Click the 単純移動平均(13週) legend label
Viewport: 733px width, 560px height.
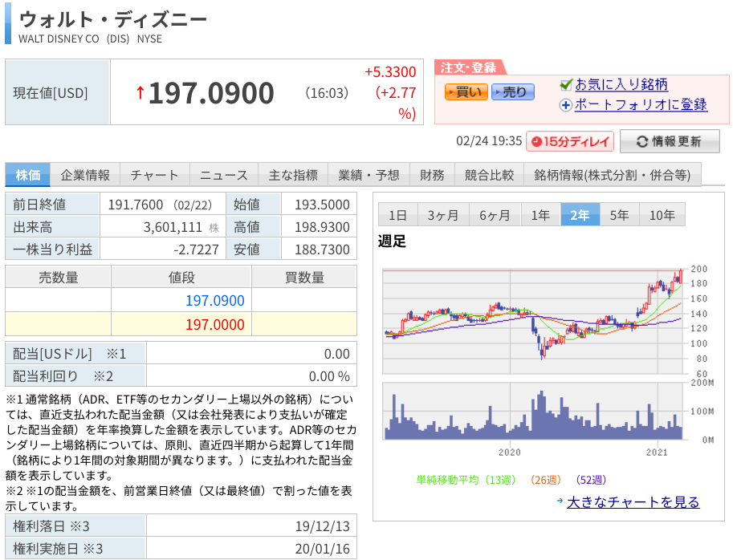click(x=466, y=480)
